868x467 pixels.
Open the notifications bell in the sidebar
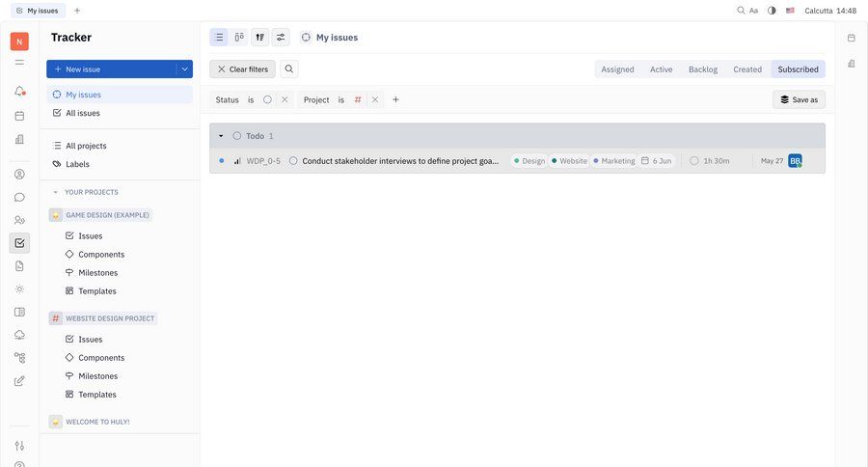pyautogui.click(x=19, y=91)
